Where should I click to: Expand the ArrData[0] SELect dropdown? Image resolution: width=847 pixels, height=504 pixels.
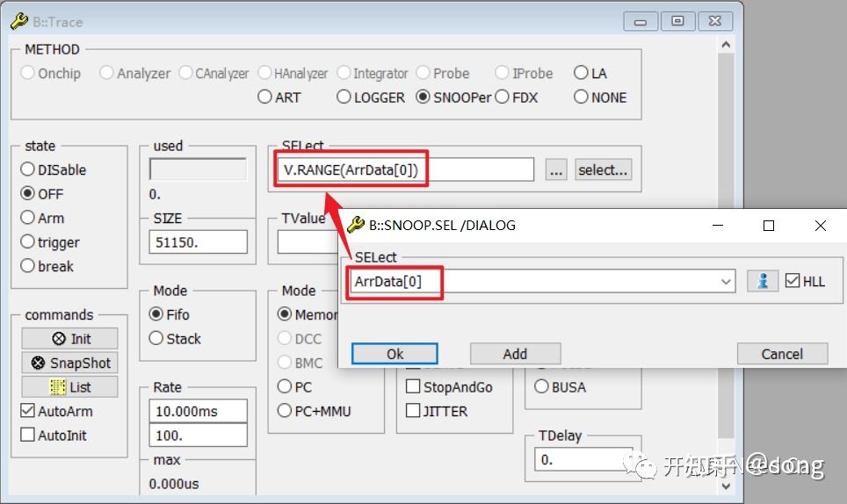(726, 282)
